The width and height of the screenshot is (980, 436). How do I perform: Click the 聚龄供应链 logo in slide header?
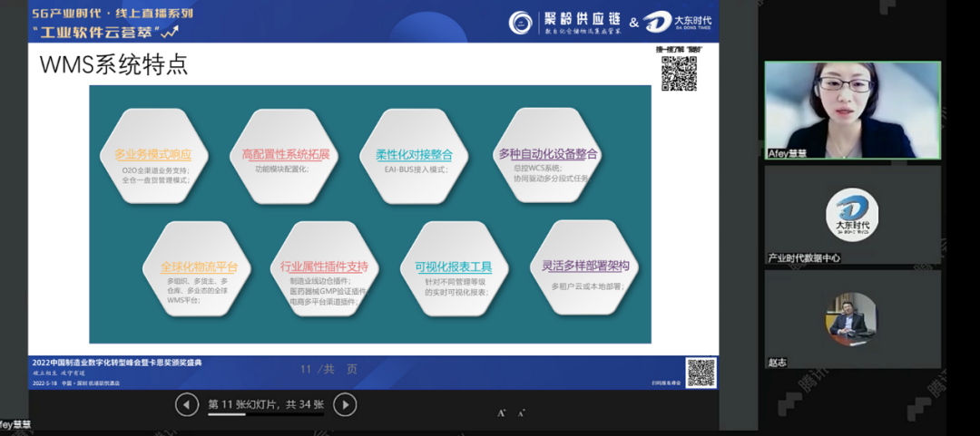pos(566,22)
